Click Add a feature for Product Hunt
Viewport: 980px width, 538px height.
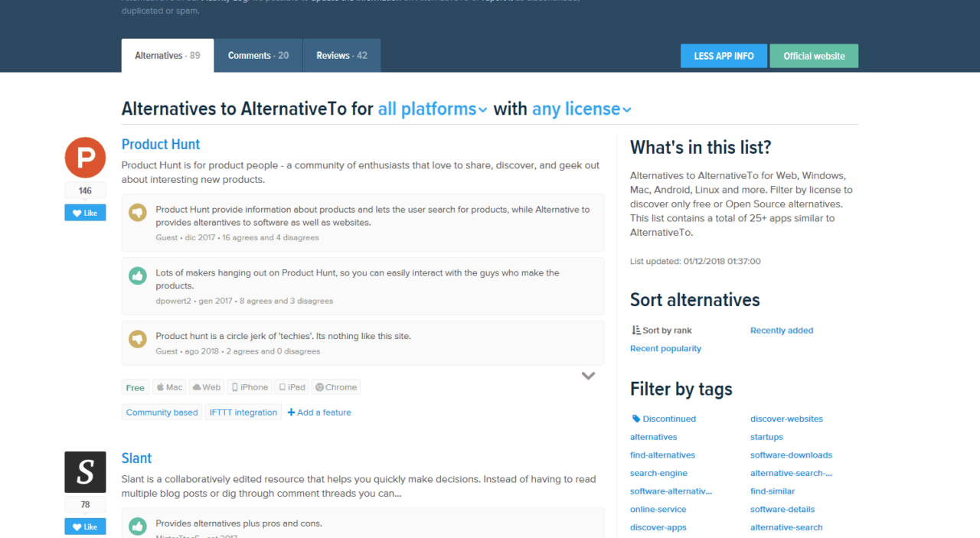point(318,412)
